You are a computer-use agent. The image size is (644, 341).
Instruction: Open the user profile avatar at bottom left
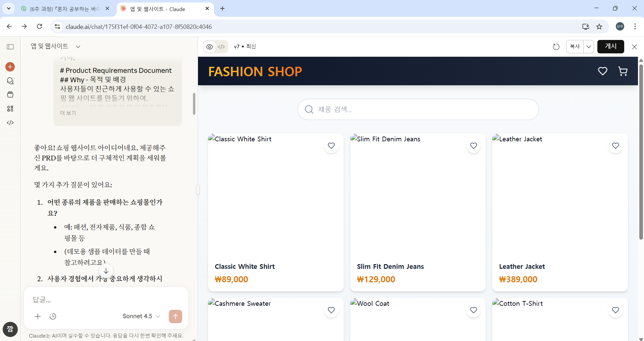click(x=10, y=329)
